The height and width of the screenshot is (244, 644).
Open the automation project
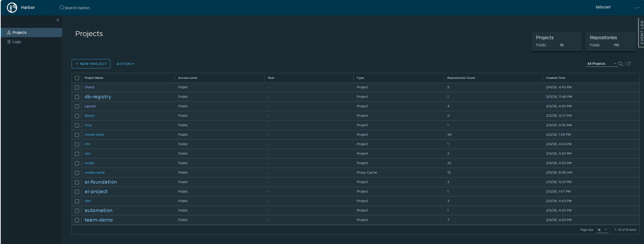click(99, 211)
